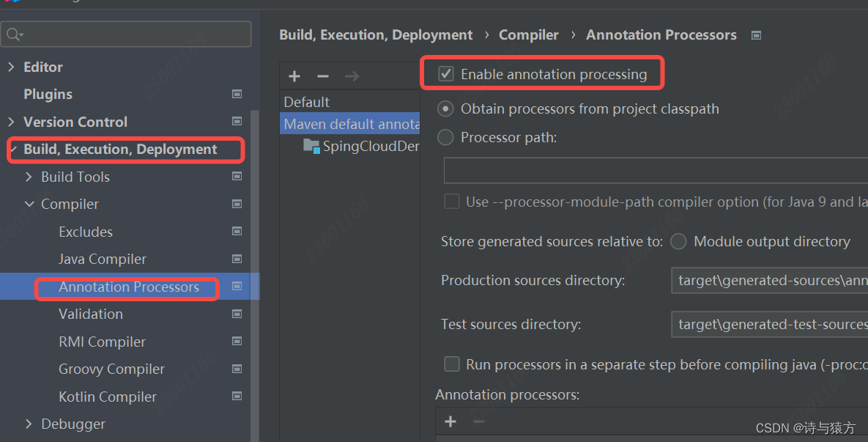Check Run processors in a separate step
Screen dimensions: 868x442
tap(452, 364)
